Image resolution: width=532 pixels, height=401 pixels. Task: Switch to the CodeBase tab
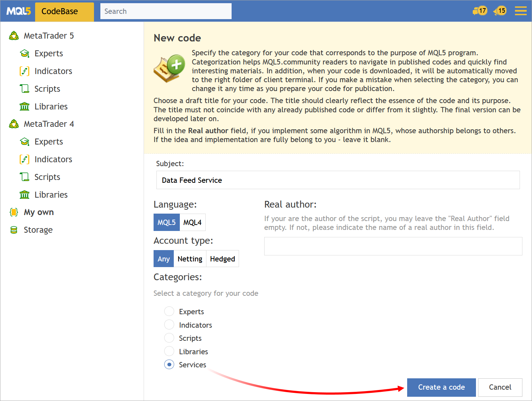point(64,11)
